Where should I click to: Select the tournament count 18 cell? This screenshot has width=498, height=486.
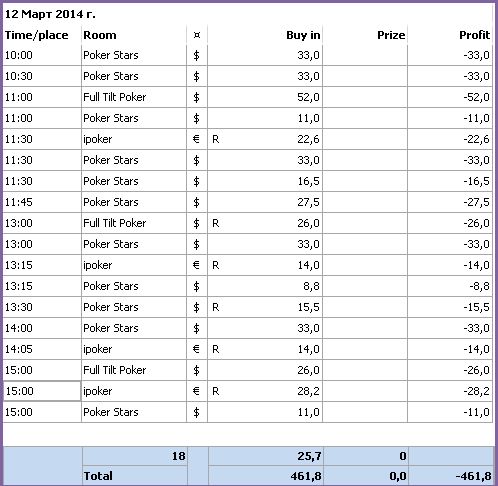click(135, 456)
